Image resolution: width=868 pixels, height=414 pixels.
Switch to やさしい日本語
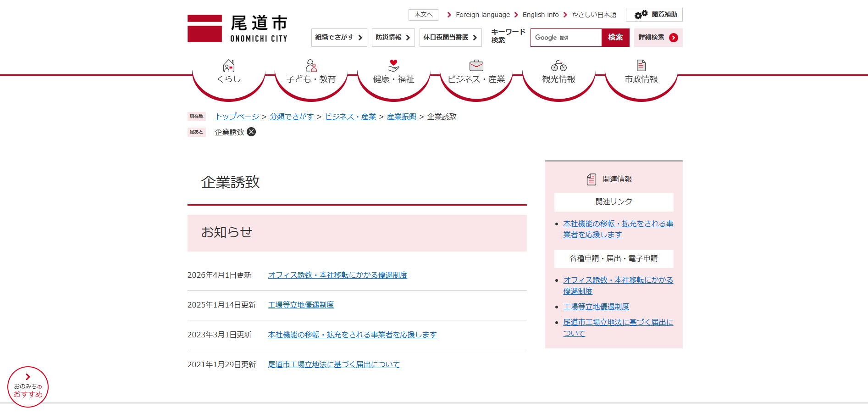[594, 15]
